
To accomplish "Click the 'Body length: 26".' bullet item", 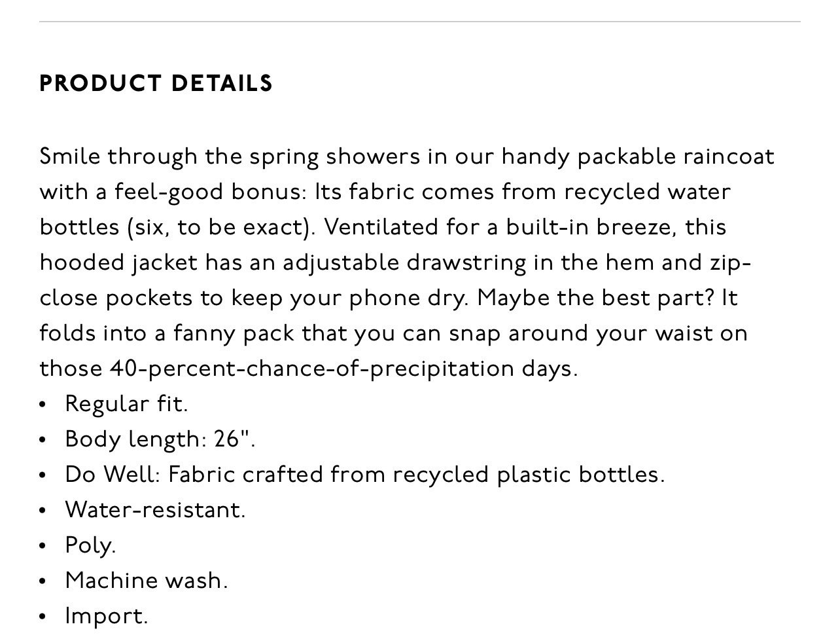I will (x=160, y=439).
